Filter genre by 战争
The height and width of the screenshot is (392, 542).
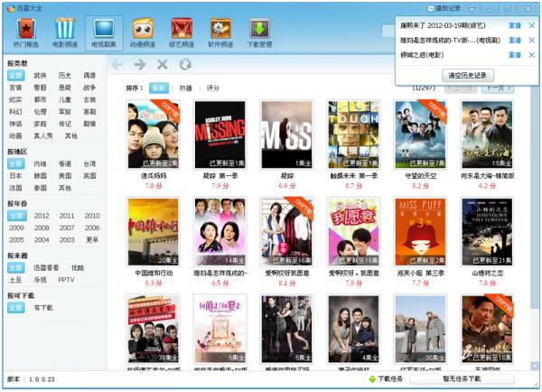[x=89, y=88]
